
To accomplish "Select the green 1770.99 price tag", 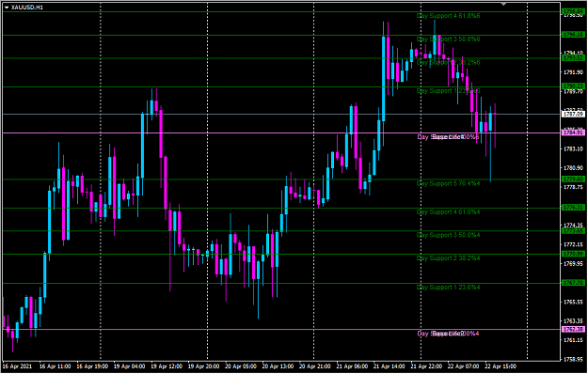I will [573, 255].
